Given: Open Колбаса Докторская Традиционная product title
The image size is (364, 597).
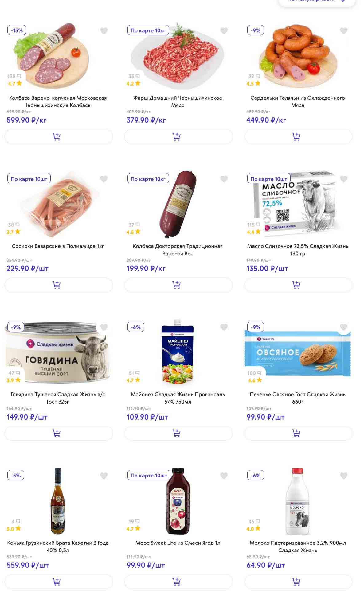Looking at the screenshot, I should point(178,250).
